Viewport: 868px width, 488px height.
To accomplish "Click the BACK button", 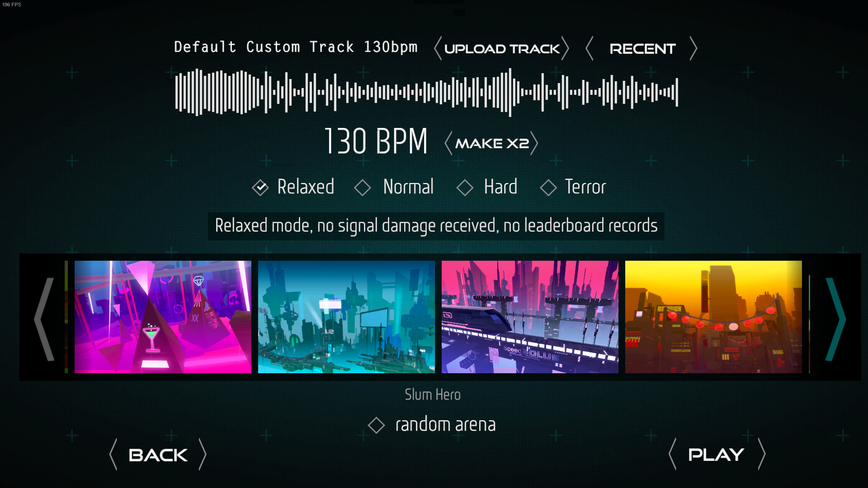I will coord(157,455).
